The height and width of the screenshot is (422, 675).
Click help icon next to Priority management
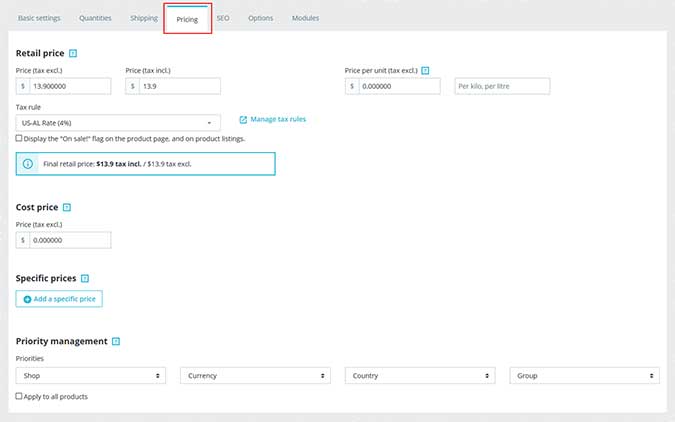(x=116, y=341)
